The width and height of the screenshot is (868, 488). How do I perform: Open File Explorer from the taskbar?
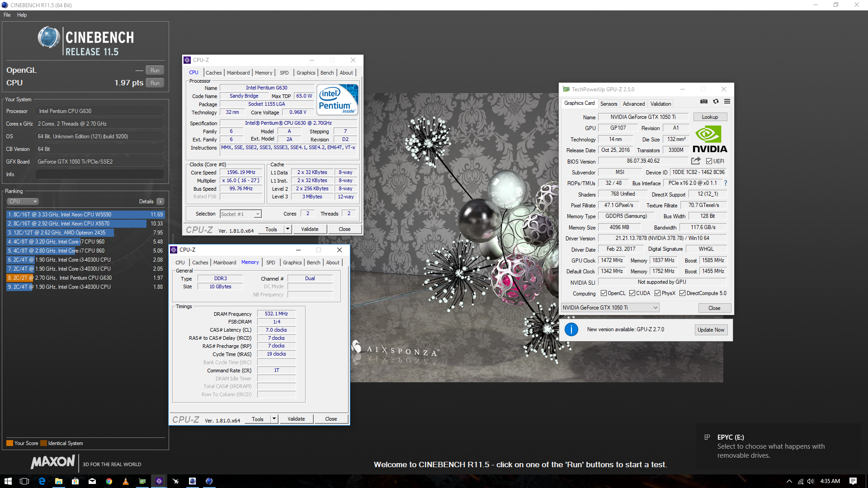[x=58, y=481]
